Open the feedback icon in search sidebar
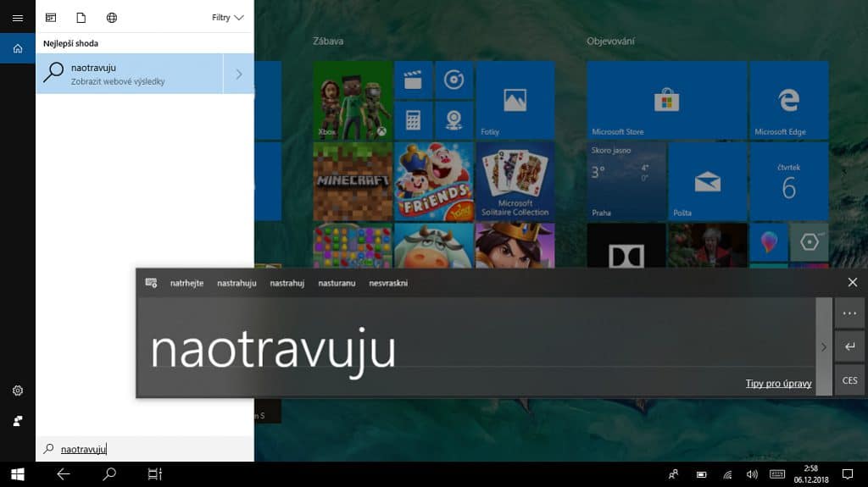The height and width of the screenshot is (487, 868). click(17, 421)
